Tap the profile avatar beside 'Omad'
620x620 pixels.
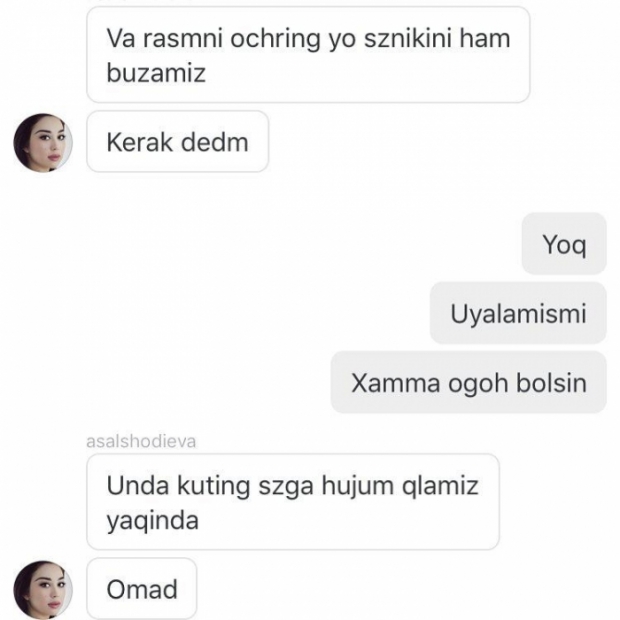click(x=43, y=589)
